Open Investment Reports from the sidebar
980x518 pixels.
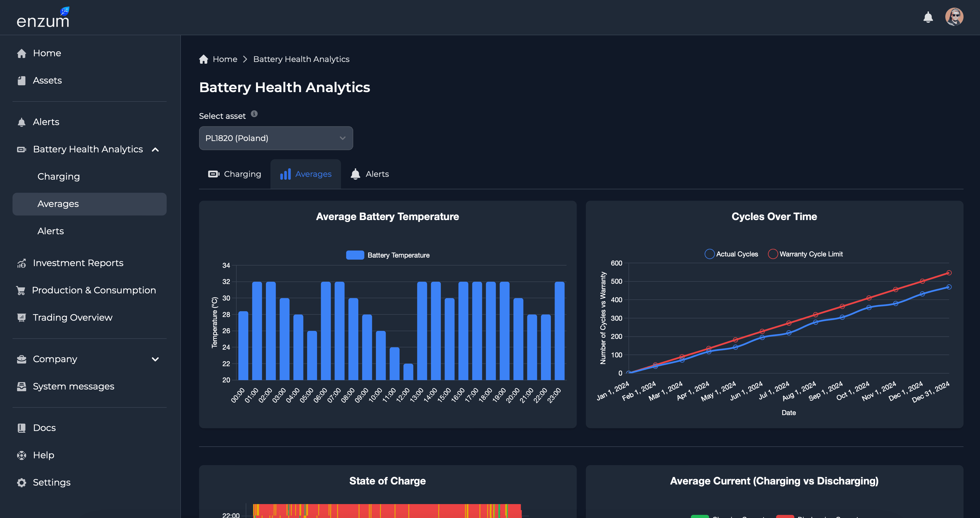(x=78, y=263)
